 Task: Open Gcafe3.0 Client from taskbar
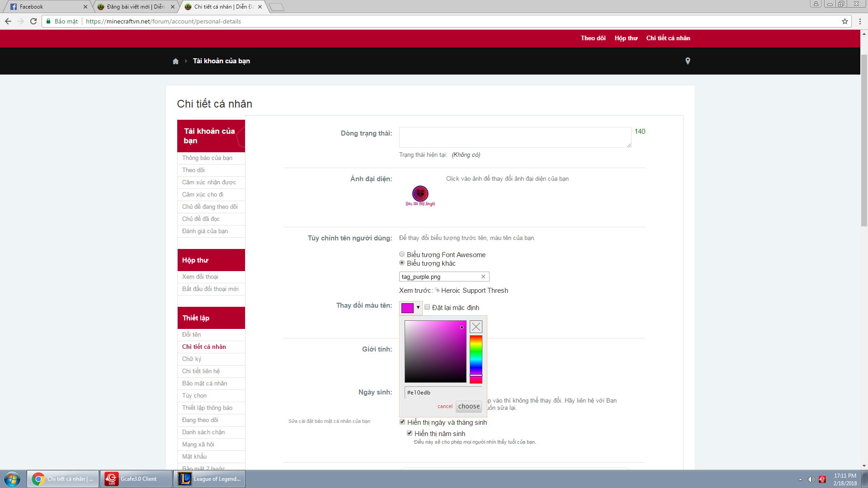pyautogui.click(x=136, y=479)
